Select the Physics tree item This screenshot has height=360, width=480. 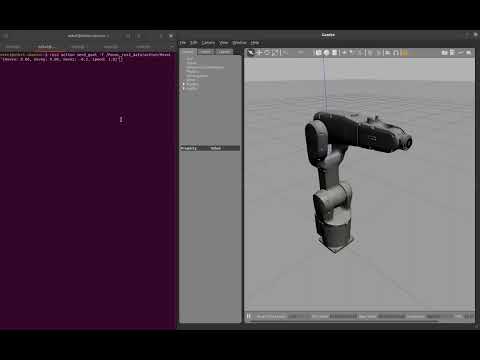coord(193,72)
